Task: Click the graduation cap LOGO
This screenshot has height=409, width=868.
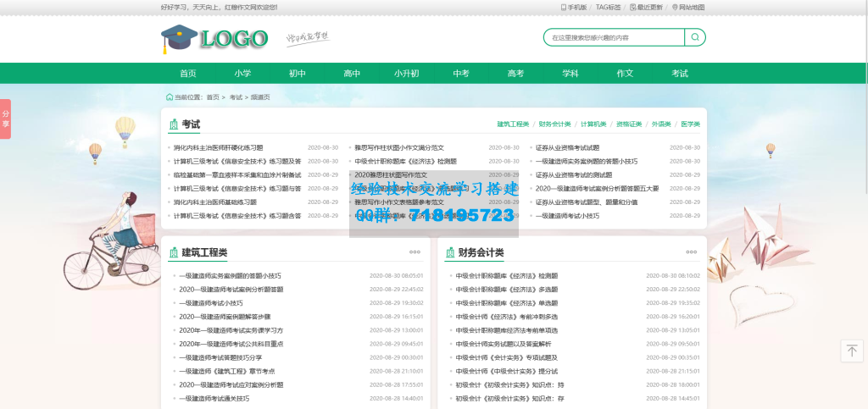Action: pyautogui.click(x=214, y=38)
